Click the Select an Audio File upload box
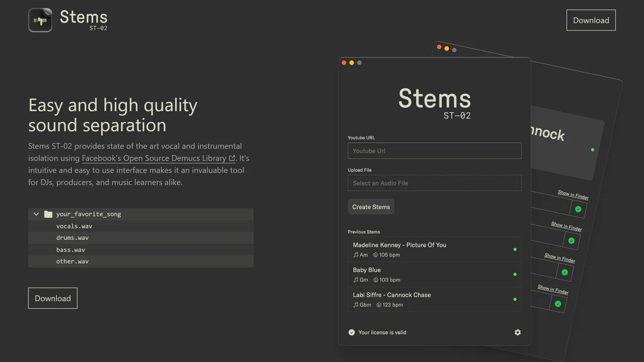 click(435, 183)
